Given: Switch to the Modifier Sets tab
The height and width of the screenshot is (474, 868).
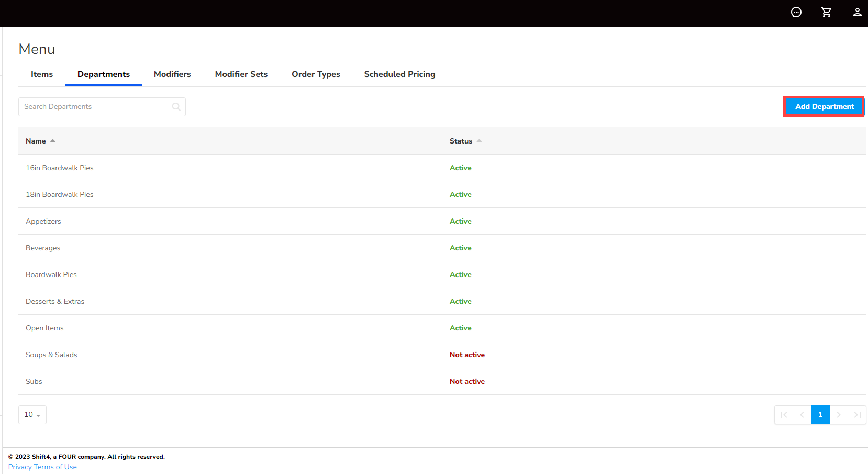Looking at the screenshot, I should click(x=241, y=74).
